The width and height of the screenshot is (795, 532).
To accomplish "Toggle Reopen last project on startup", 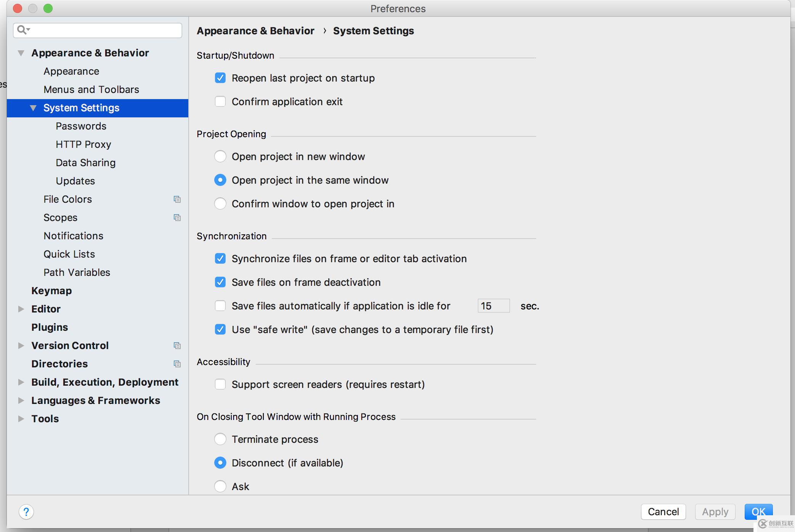I will tap(220, 78).
